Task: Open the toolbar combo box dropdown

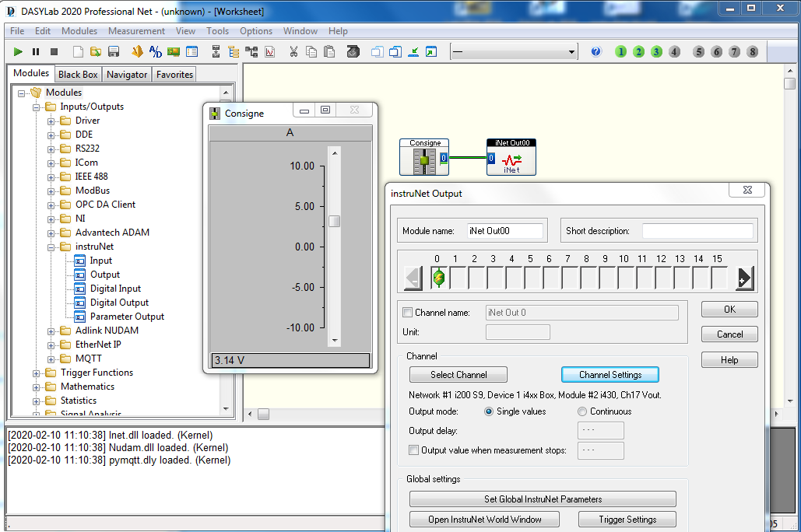Action: (x=571, y=51)
